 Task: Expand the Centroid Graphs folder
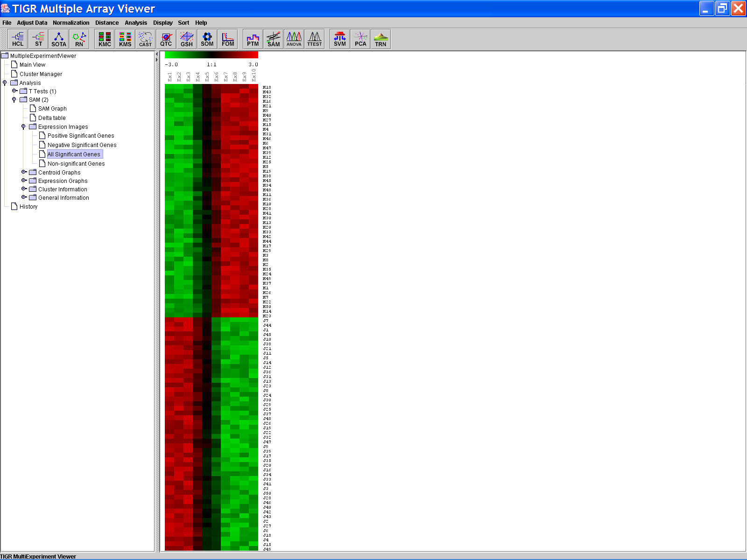point(24,172)
